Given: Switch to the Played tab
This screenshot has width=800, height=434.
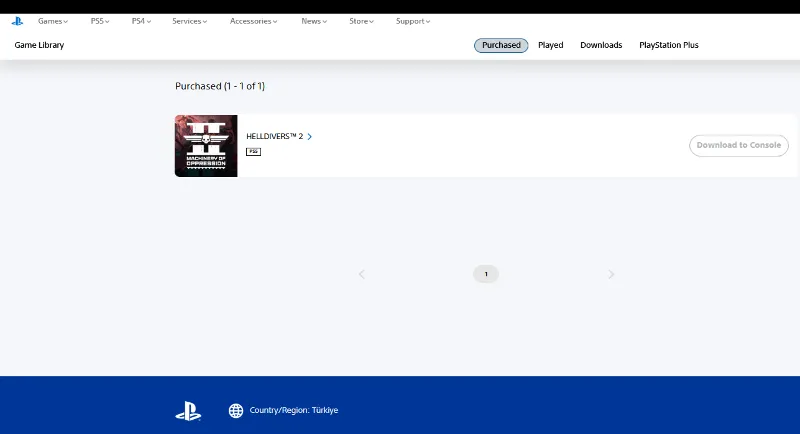Looking at the screenshot, I should [x=551, y=45].
